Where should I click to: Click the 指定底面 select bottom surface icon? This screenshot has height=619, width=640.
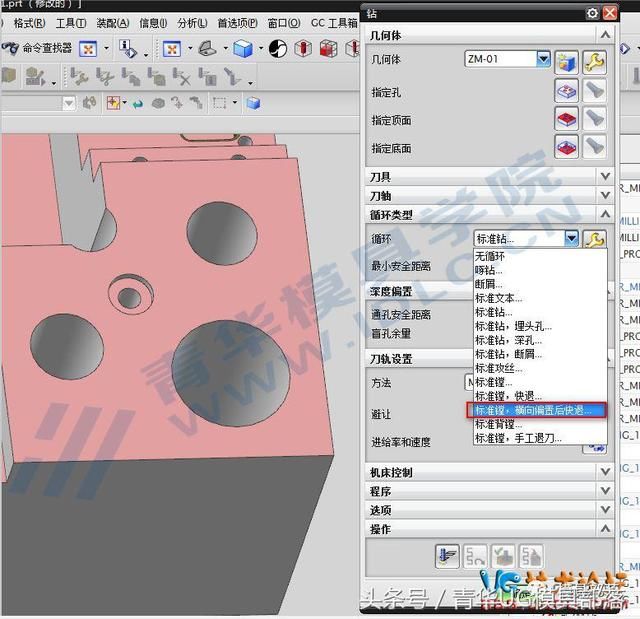[567, 146]
